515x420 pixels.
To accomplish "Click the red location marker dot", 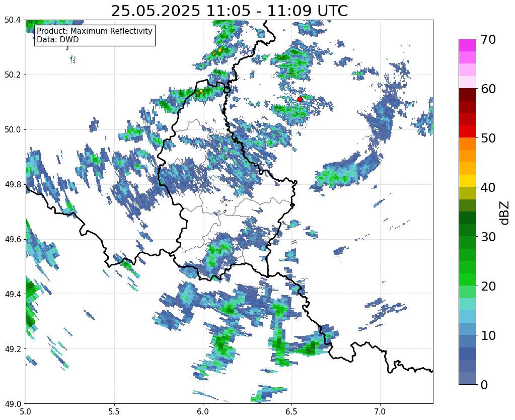I will [x=300, y=99].
